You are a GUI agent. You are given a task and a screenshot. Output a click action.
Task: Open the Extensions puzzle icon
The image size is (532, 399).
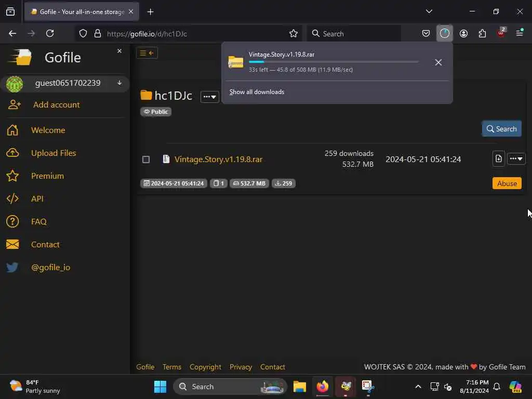click(482, 33)
